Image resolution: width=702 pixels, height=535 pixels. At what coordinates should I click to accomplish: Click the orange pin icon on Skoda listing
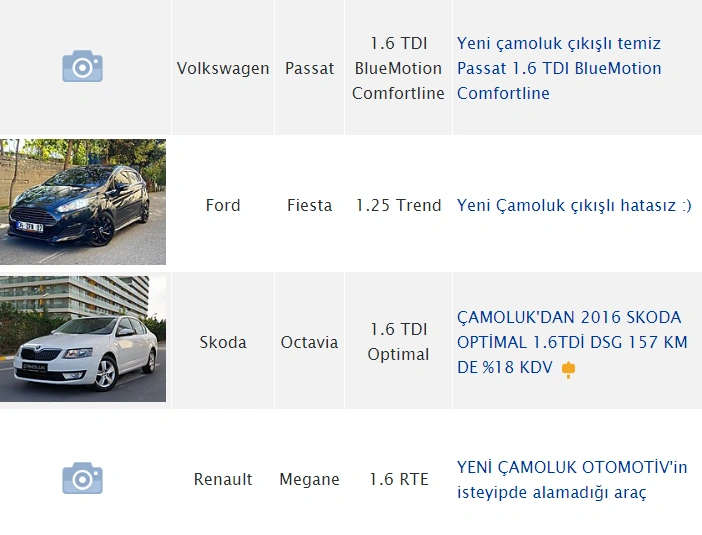click(569, 369)
